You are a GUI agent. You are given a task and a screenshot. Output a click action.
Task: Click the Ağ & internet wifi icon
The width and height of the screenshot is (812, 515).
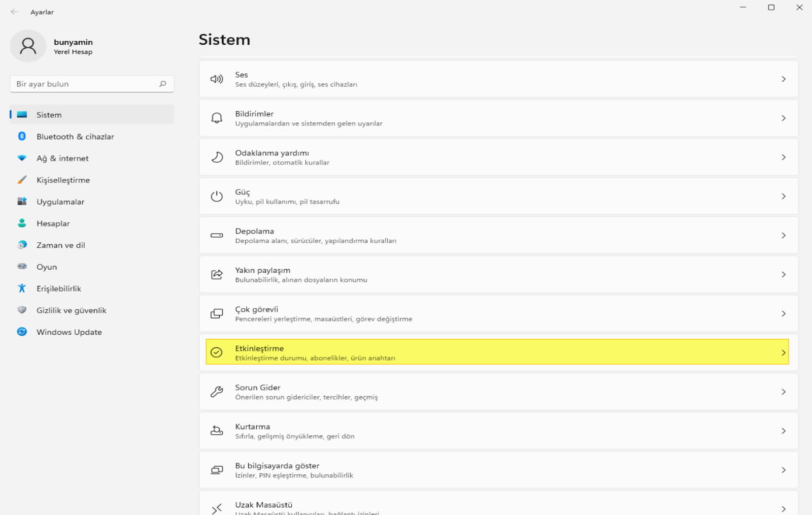(22, 158)
